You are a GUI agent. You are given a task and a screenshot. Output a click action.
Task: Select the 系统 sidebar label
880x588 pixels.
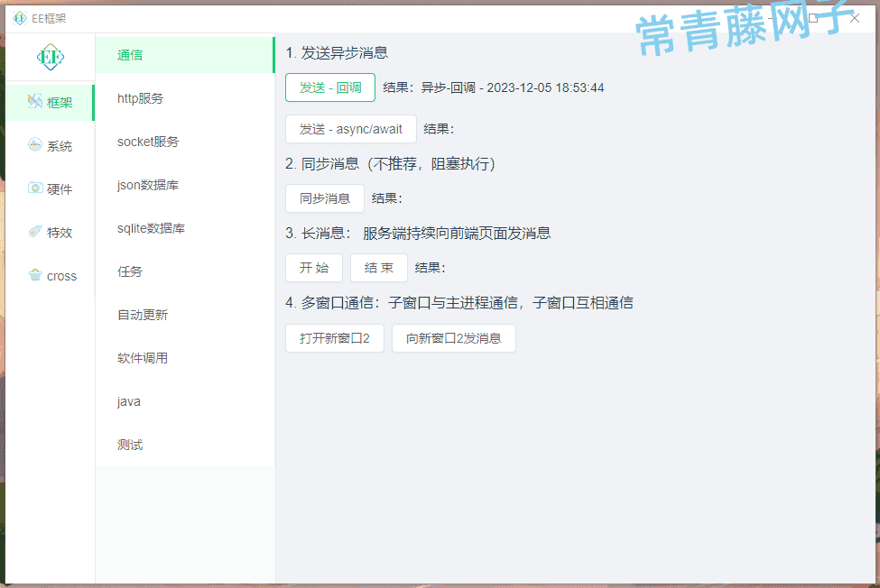click(x=60, y=146)
